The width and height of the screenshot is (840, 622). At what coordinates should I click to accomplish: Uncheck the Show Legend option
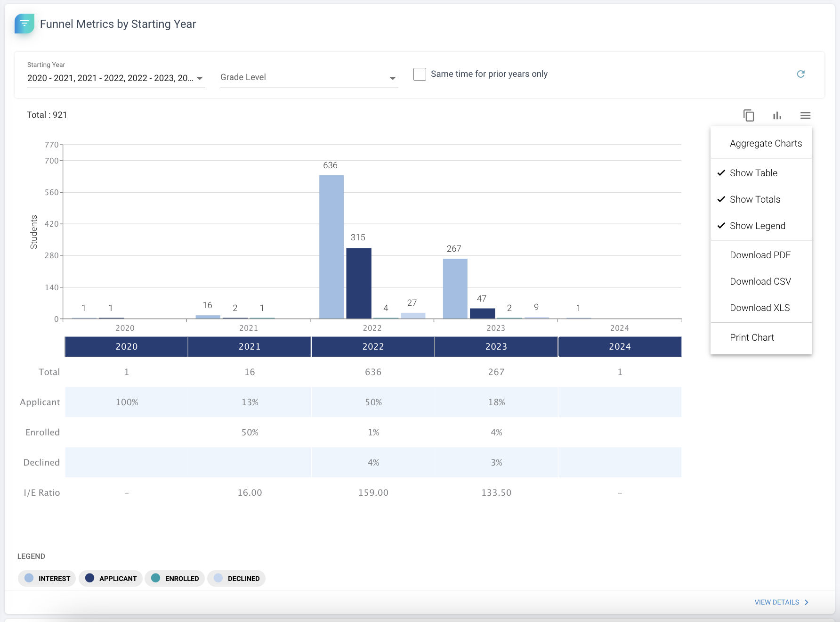pyautogui.click(x=761, y=226)
